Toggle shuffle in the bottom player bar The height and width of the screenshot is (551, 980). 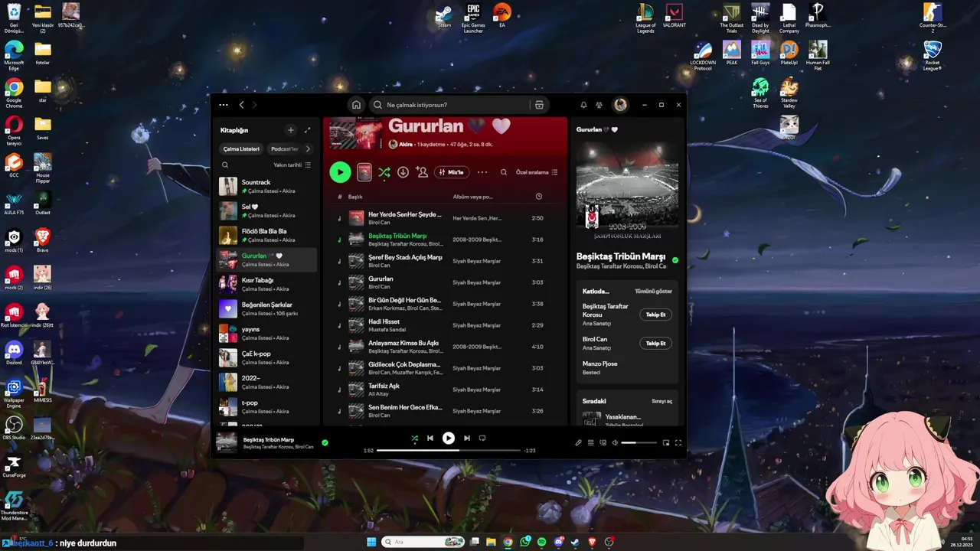pyautogui.click(x=414, y=439)
